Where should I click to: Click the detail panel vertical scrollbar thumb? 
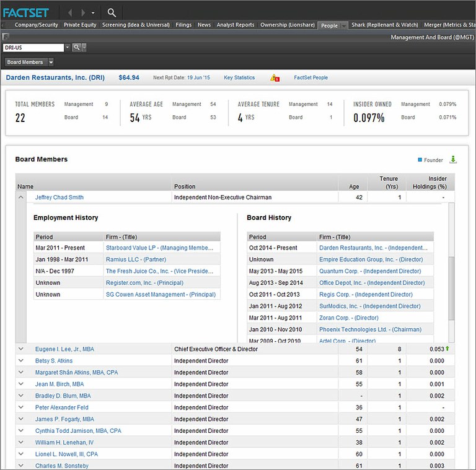tap(451, 288)
